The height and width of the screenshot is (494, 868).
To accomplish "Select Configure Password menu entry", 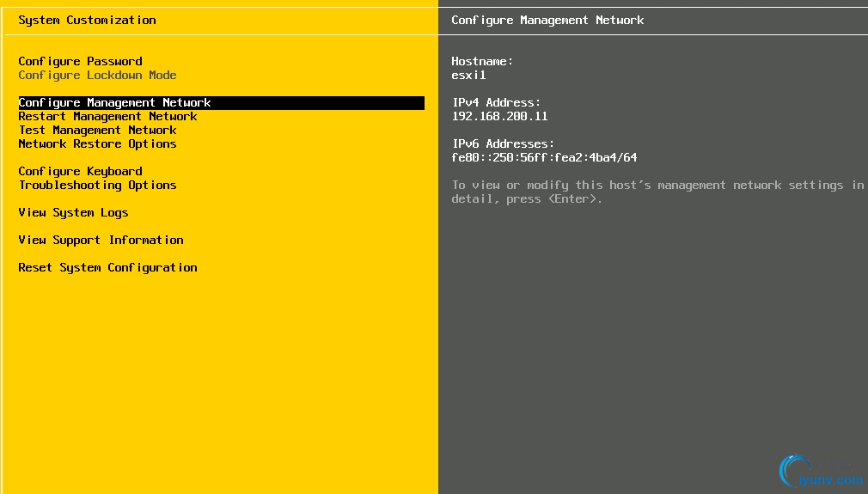I will (x=80, y=61).
